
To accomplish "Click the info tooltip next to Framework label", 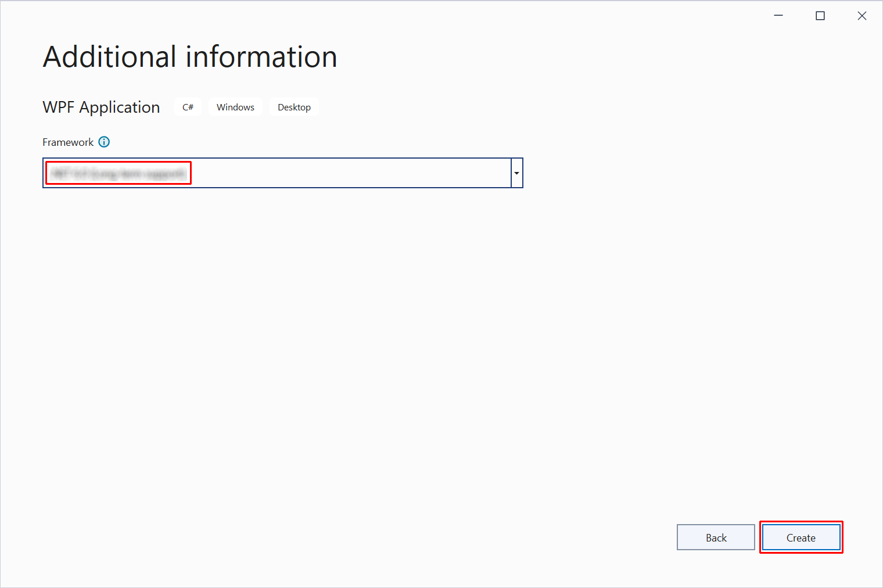I will 104,142.
